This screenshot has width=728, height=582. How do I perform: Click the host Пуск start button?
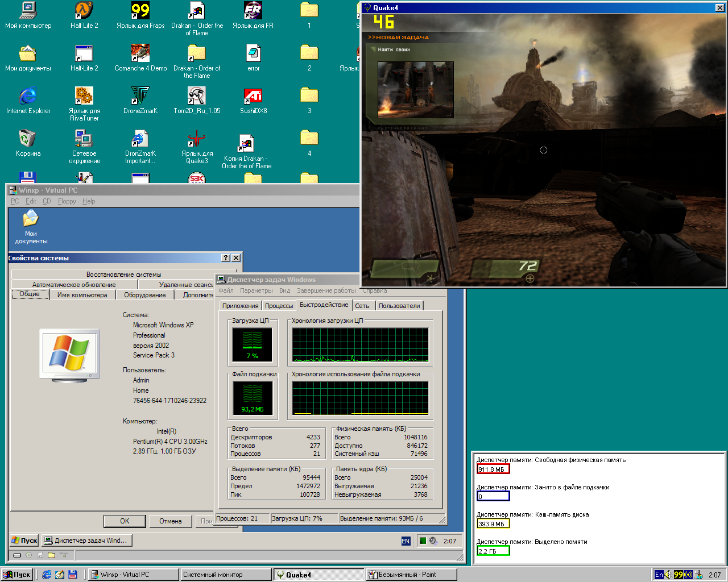(16, 575)
